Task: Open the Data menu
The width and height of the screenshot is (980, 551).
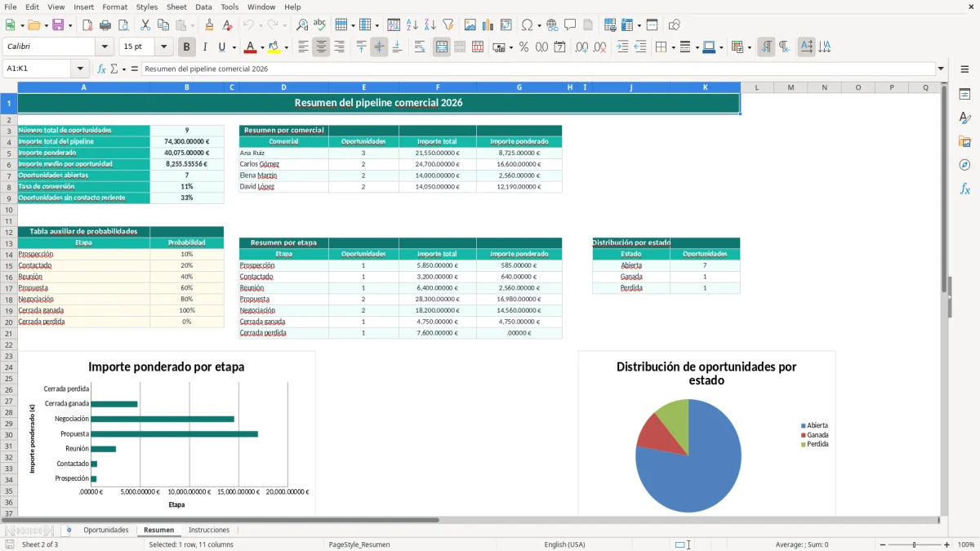Action: (x=203, y=7)
